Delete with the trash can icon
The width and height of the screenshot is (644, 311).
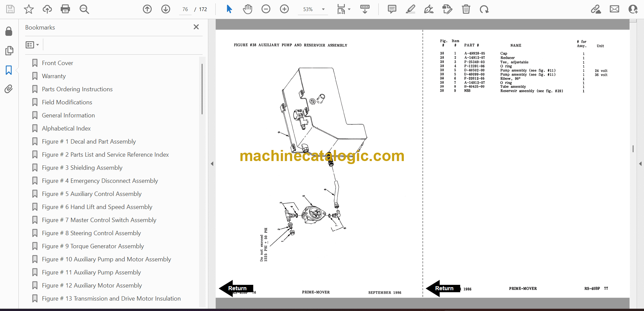[x=466, y=9]
